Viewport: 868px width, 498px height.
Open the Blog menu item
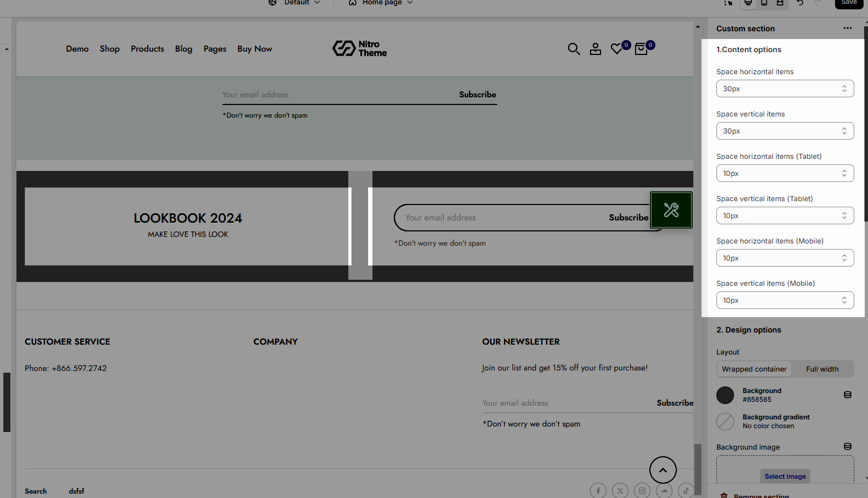[x=183, y=49]
